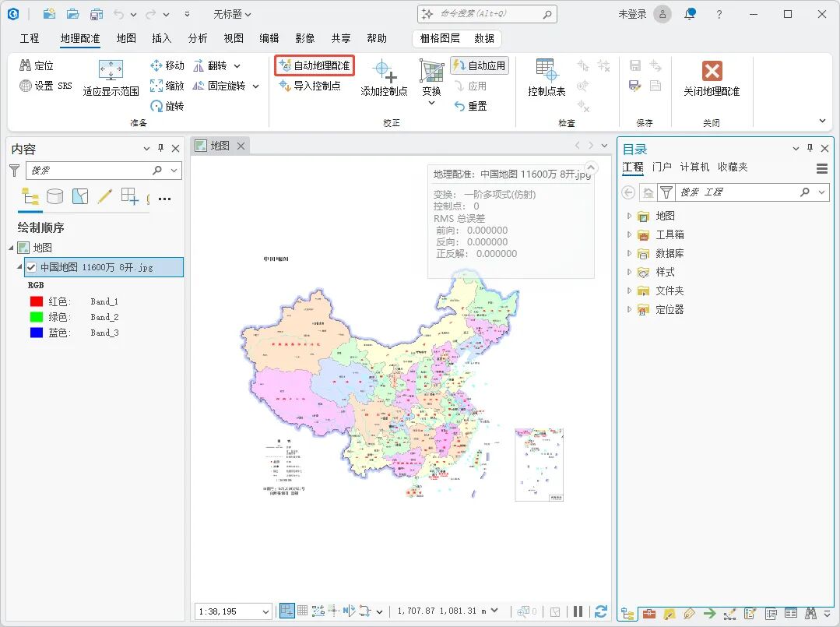This screenshot has height=627, width=840.
Task: Select the Rotate (旋转) tool
Action: point(167,106)
